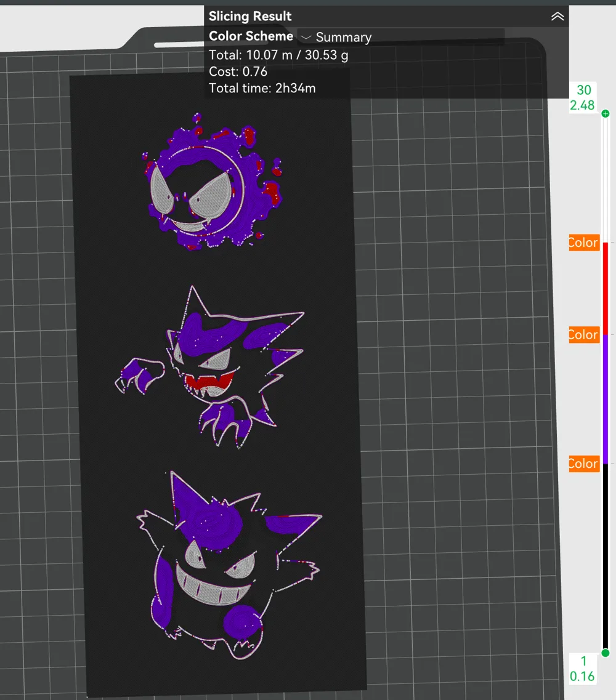Select the middle Color change marker

pyautogui.click(x=583, y=335)
